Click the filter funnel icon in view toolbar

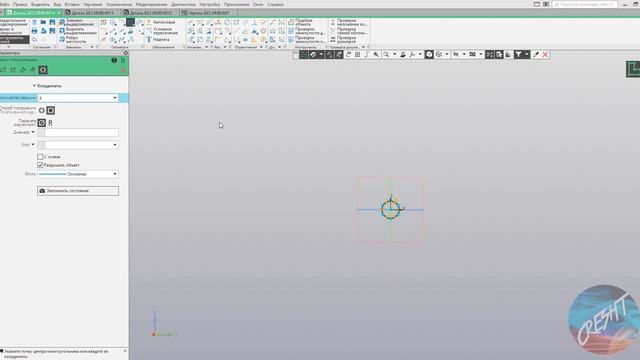[518, 54]
